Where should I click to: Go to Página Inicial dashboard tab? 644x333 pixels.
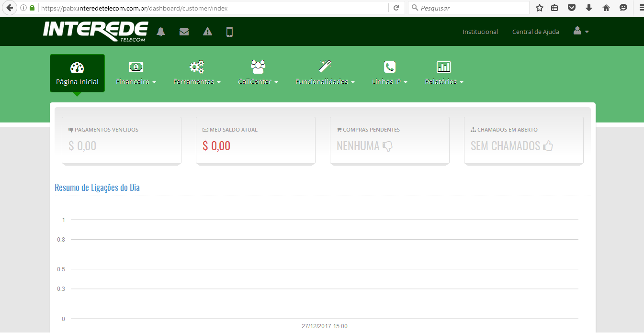[77, 74]
